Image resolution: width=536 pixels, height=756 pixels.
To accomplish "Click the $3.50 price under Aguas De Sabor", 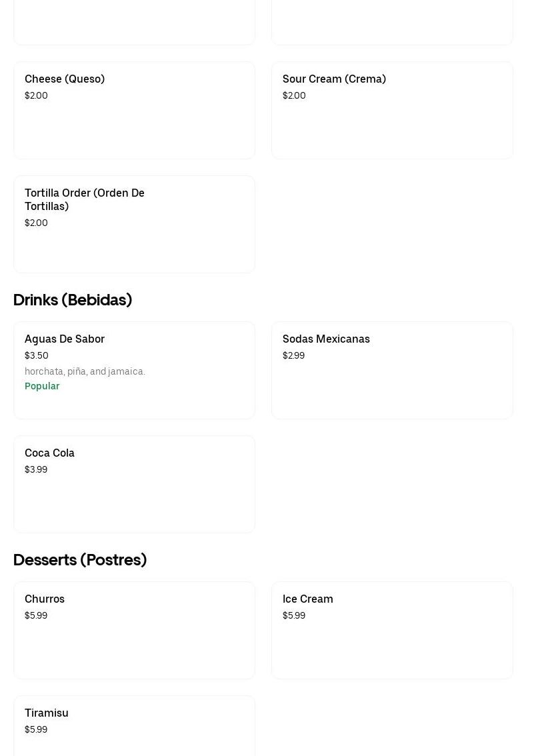I will 37,355.
